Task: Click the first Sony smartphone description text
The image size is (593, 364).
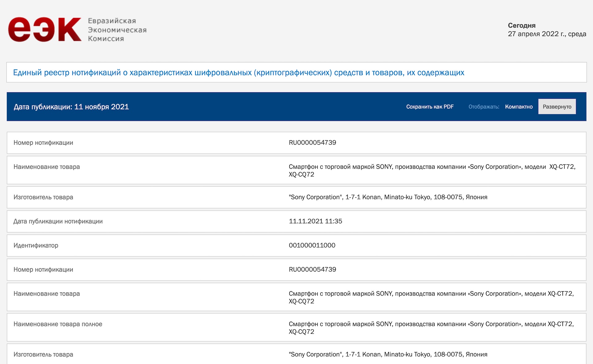Action: tap(432, 170)
